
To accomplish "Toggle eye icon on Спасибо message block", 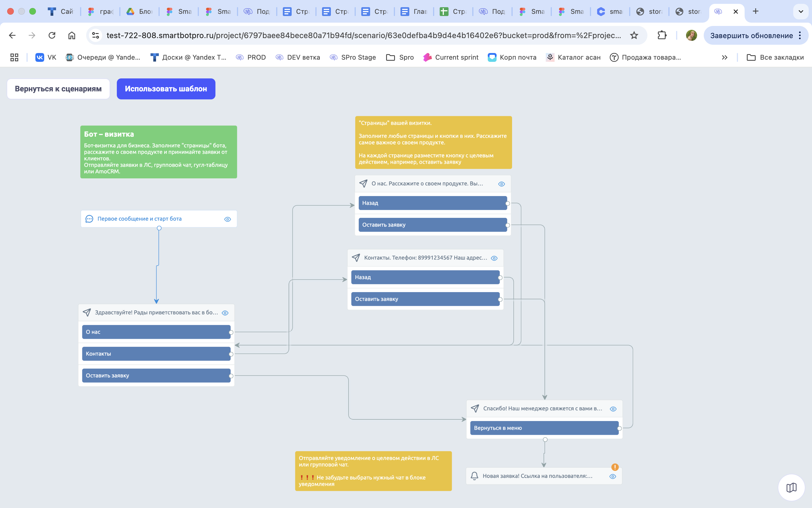I will pos(613,409).
